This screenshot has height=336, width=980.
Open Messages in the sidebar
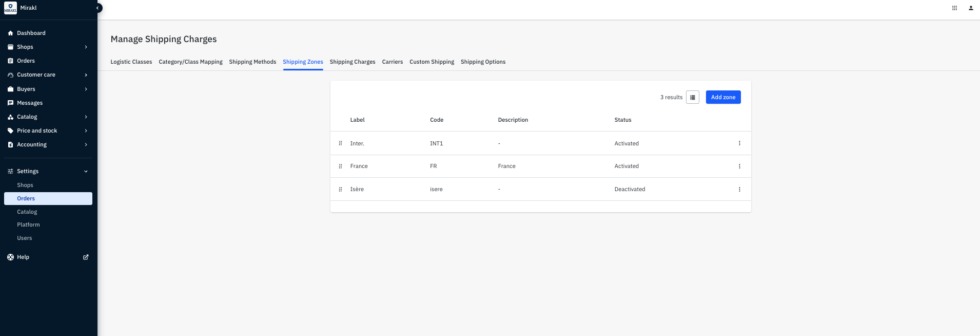tap(30, 103)
